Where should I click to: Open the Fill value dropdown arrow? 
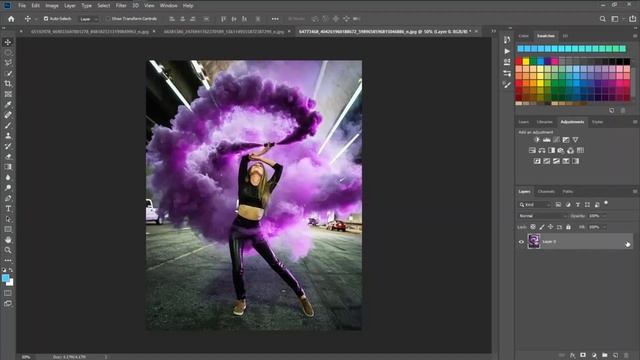[x=604, y=227]
